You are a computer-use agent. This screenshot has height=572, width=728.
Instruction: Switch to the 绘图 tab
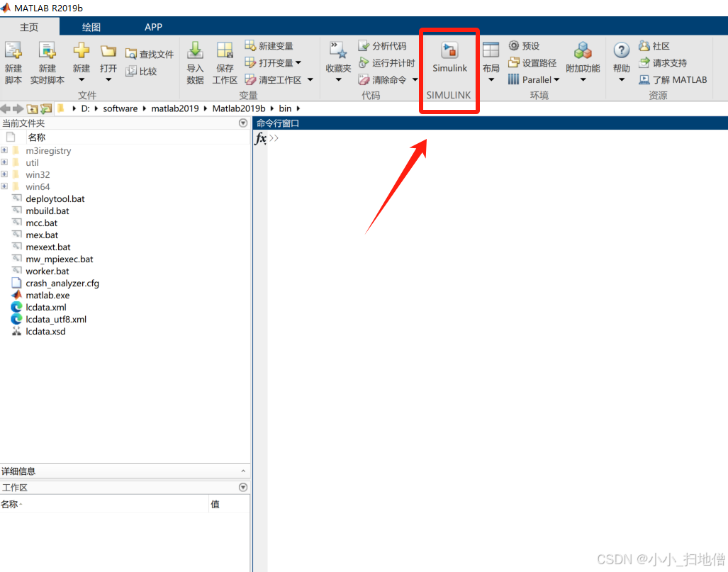[91, 27]
